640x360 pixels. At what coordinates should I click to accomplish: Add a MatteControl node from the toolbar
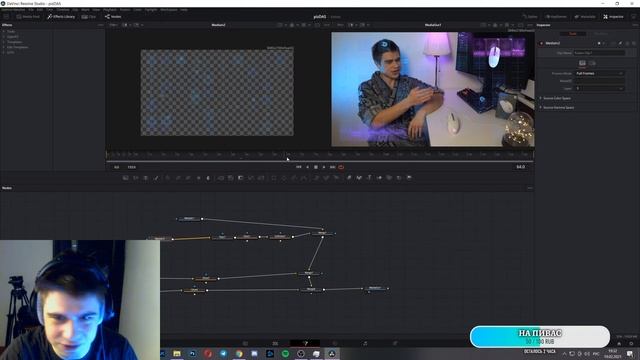(x=240, y=178)
